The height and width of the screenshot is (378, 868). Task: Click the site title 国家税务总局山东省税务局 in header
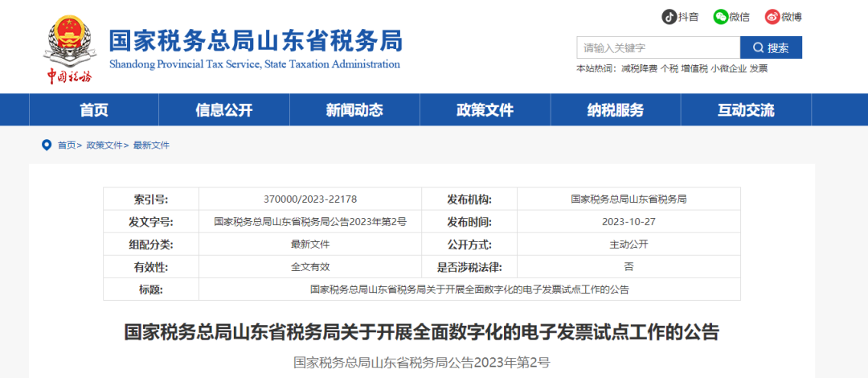(x=256, y=41)
